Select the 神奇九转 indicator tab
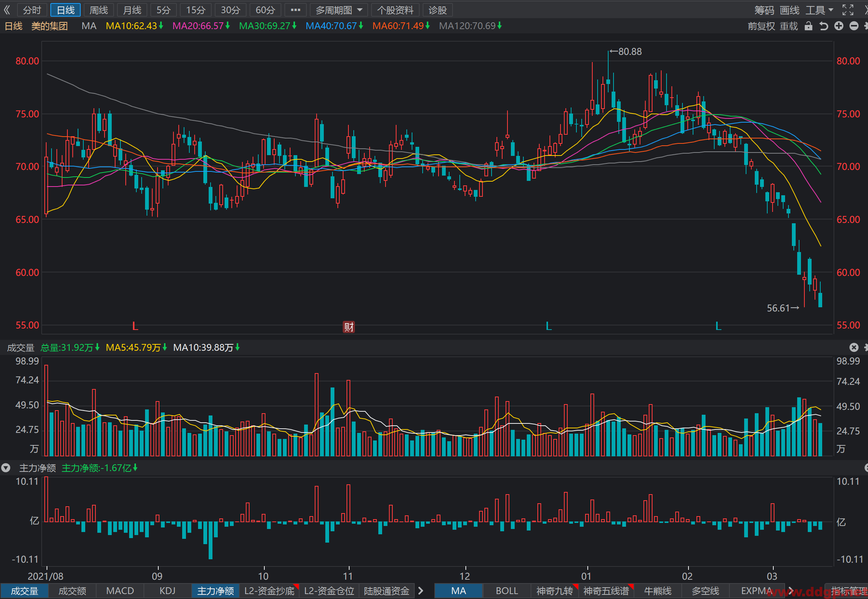Screen dimensions: 868x599 [555, 591]
